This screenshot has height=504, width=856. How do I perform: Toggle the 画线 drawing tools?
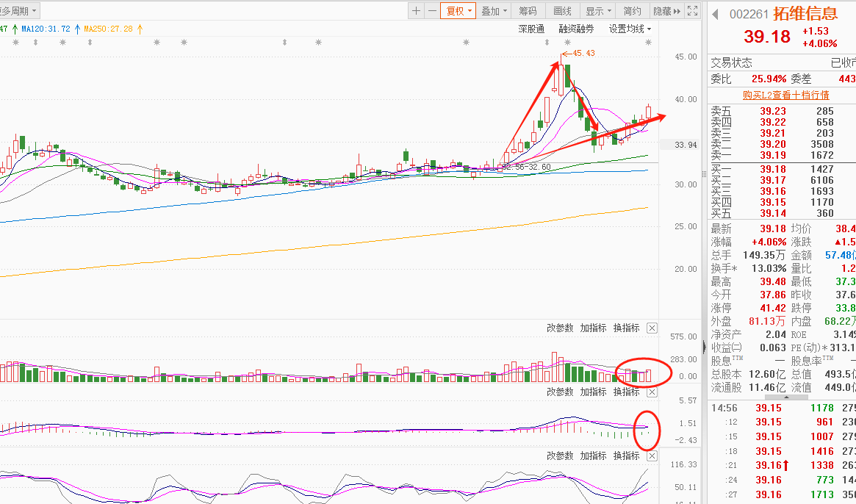pyautogui.click(x=562, y=11)
